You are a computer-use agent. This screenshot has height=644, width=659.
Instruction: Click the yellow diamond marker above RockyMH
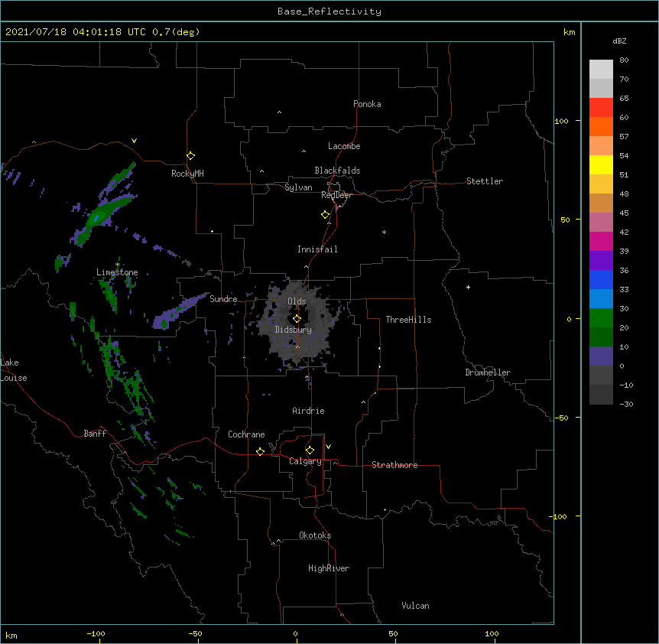(x=191, y=156)
